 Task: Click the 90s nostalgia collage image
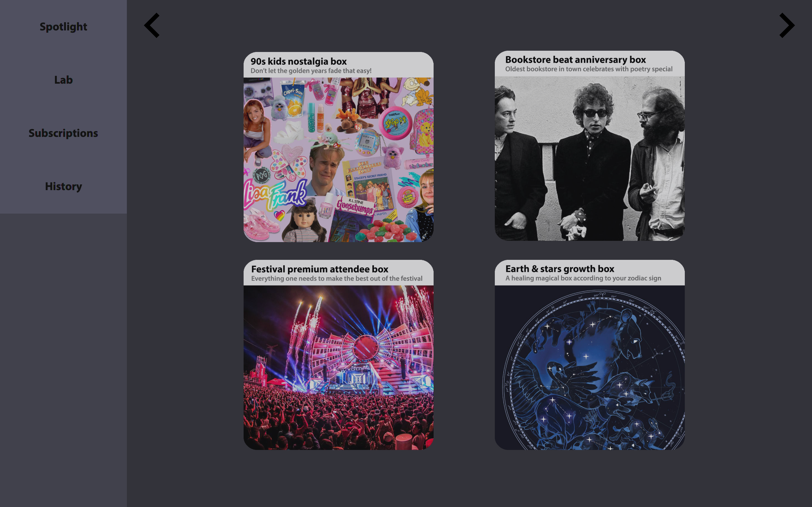pyautogui.click(x=338, y=160)
